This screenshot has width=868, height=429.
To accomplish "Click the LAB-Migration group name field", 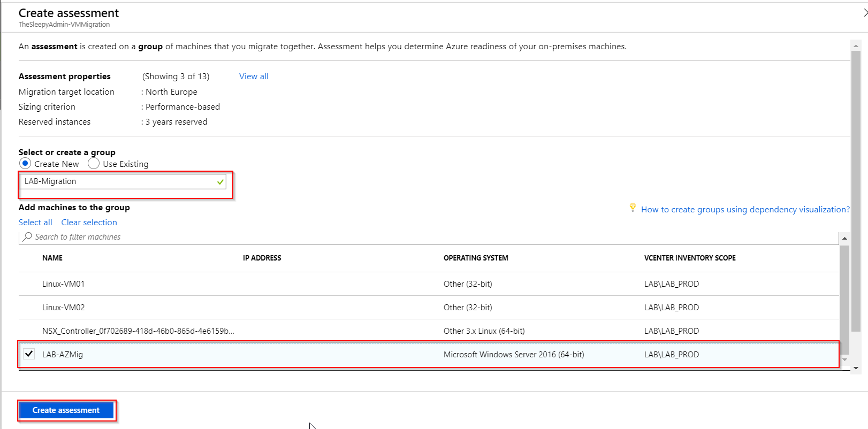I will click(x=118, y=182).
